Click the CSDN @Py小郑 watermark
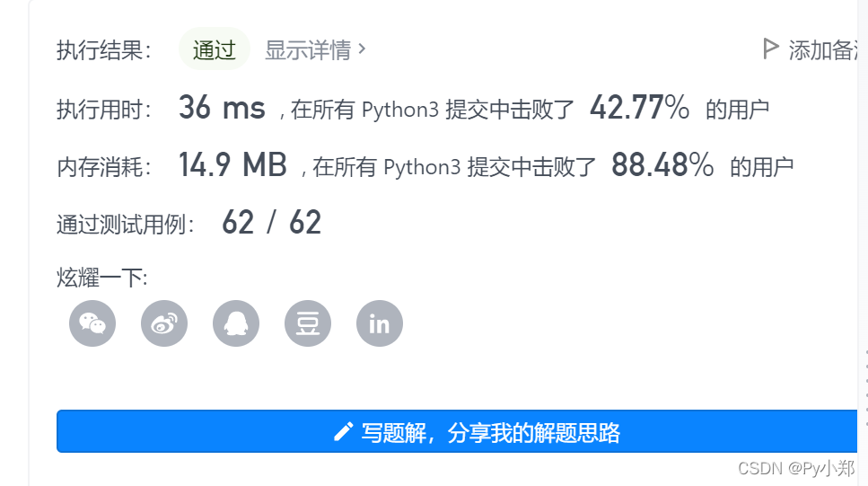 796,469
